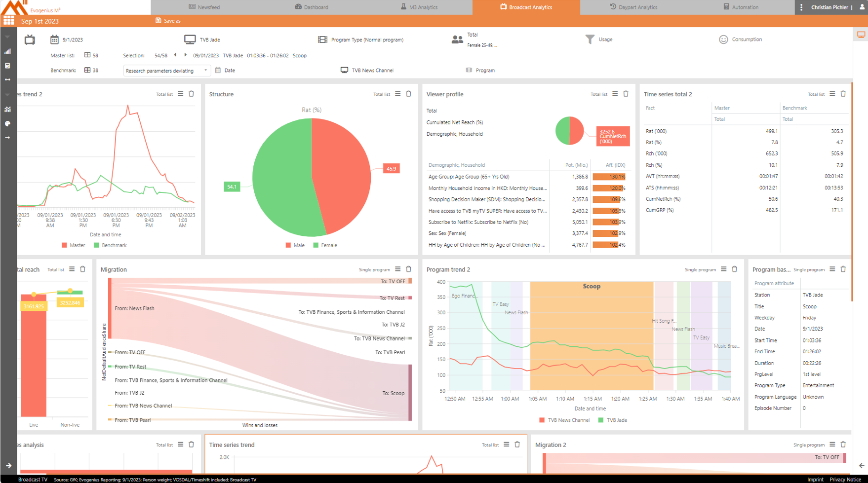This screenshot has height=483, width=868.
Task: Click the benchmark Program film icon
Action: pyautogui.click(x=469, y=70)
